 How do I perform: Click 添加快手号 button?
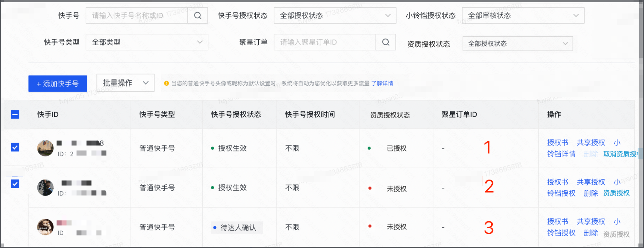pyautogui.click(x=57, y=84)
